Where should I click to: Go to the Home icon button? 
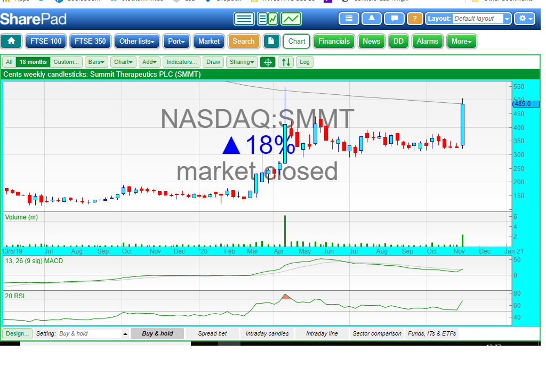click(x=11, y=41)
